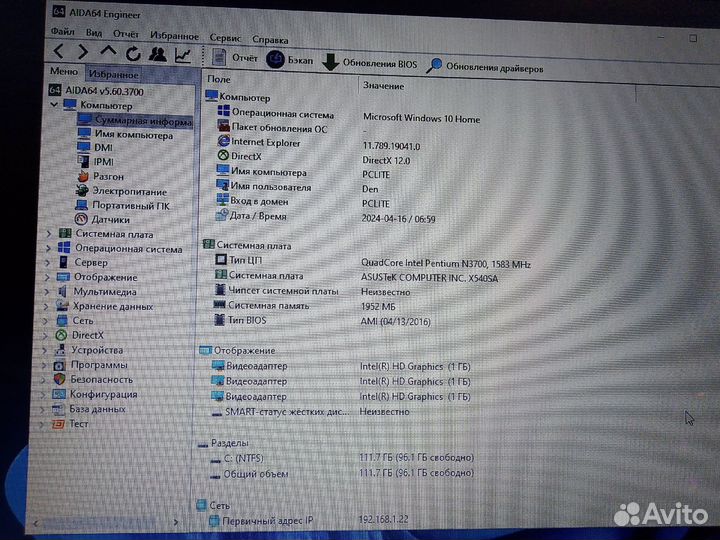Open the Файл menu
This screenshot has height=540, width=720.
(62, 31)
